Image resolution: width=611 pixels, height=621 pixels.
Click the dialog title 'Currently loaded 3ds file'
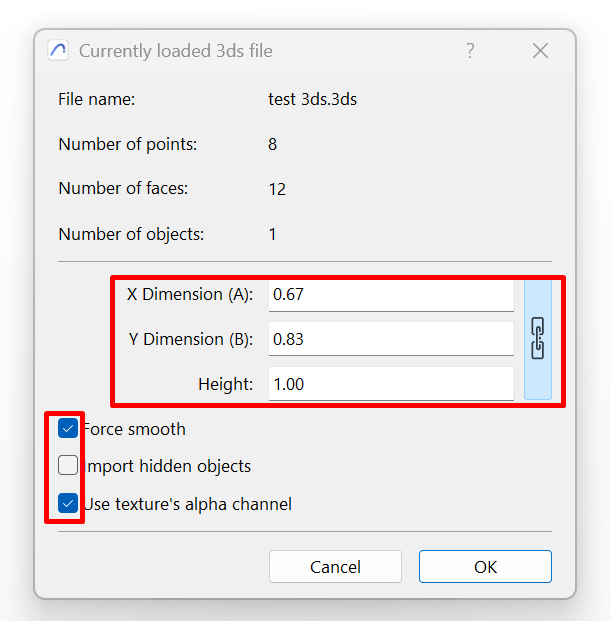[176, 51]
